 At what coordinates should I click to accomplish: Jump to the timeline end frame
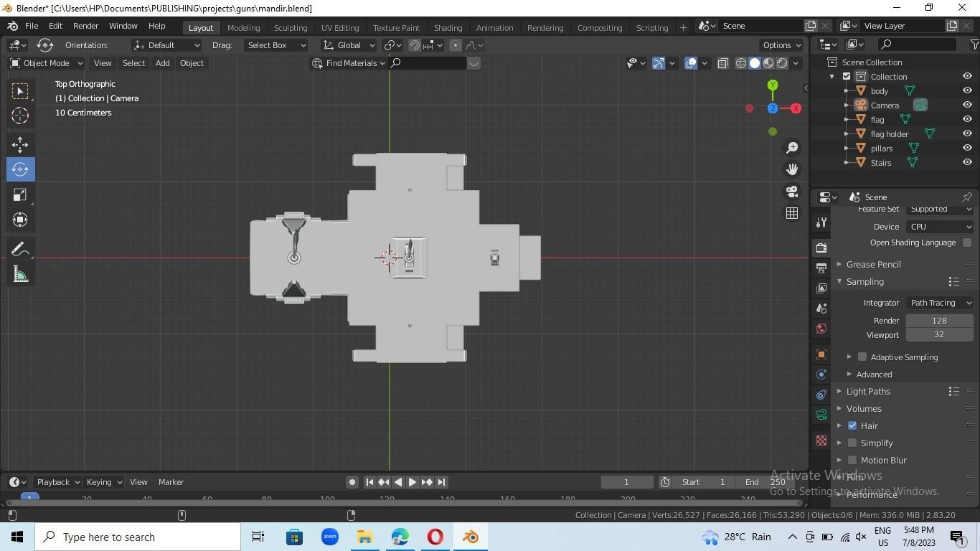coord(441,482)
